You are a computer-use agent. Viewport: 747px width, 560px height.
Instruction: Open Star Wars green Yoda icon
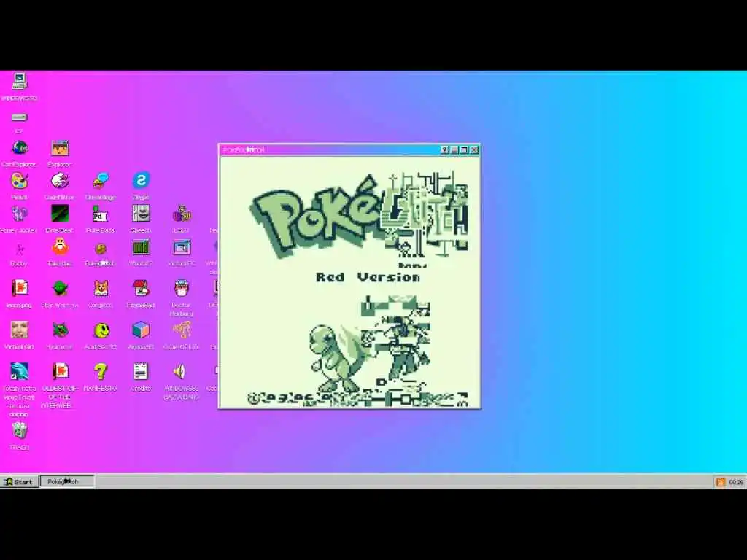pyautogui.click(x=60, y=288)
